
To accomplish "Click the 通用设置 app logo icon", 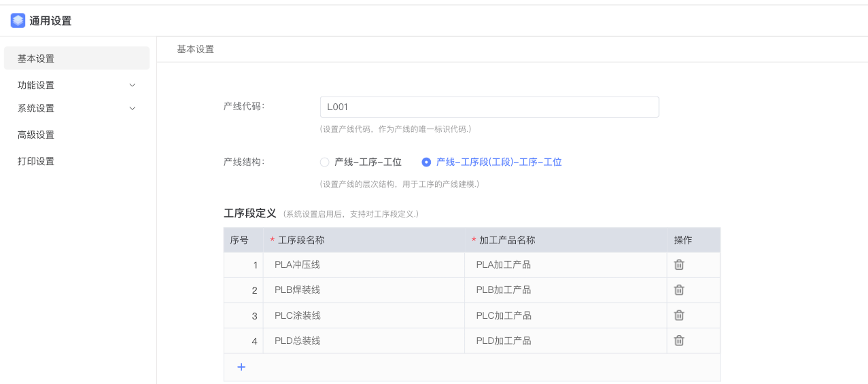I will coord(18,20).
